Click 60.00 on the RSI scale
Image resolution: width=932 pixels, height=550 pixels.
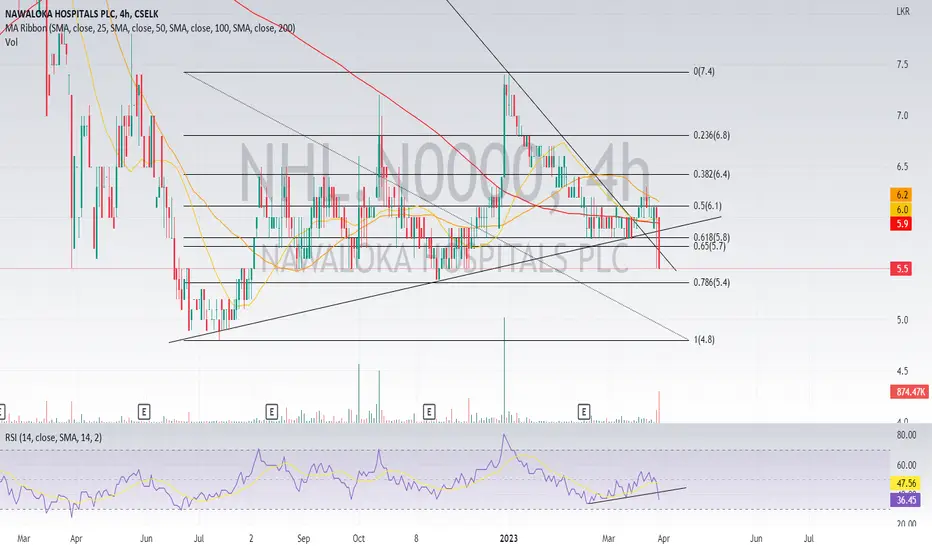tap(906, 465)
